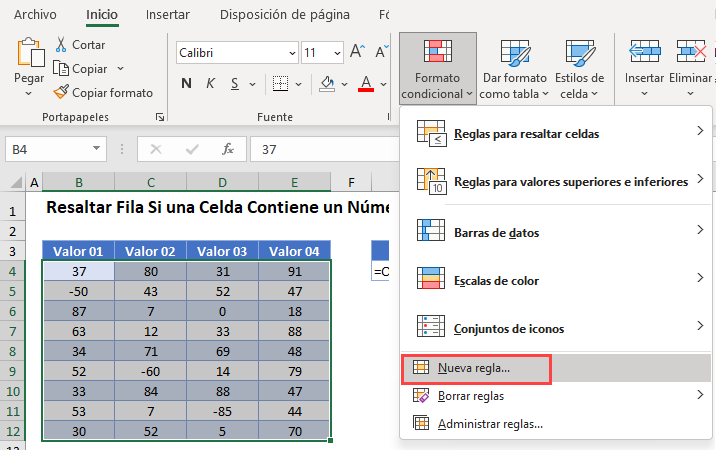Click the Formato condicional button
The image size is (716, 450).
[437, 69]
